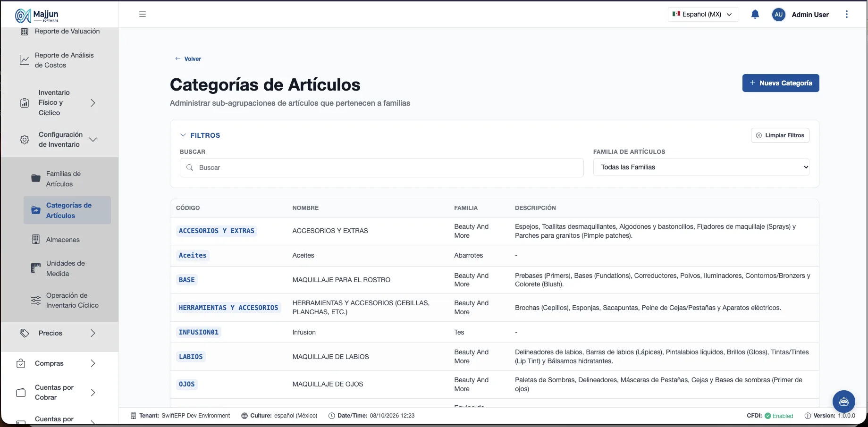Click the Precios tag icon
The width and height of the screenshot is (868, 427).
(x=25, y=333)
